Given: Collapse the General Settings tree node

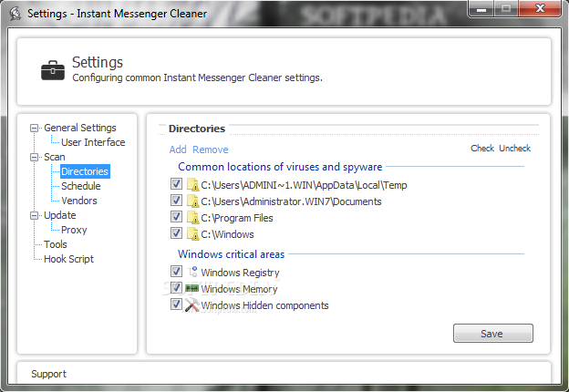Looking at the screenshot, I should click(x=34, y=128).
